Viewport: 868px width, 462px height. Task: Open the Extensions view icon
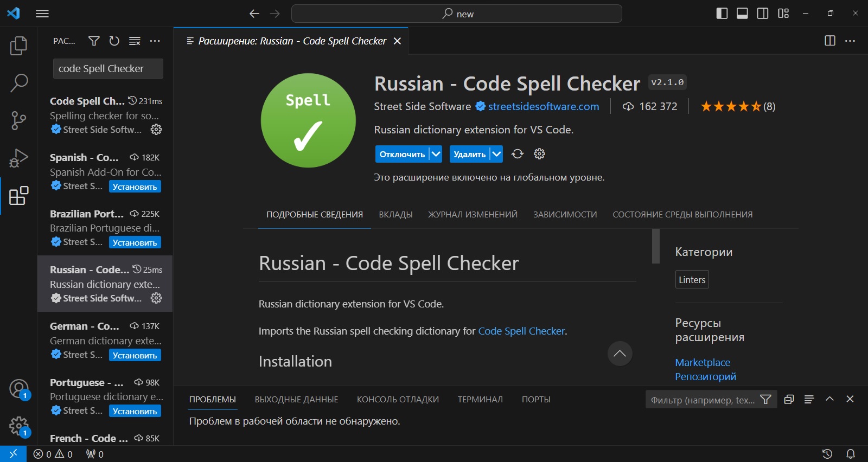coord(18,196)
